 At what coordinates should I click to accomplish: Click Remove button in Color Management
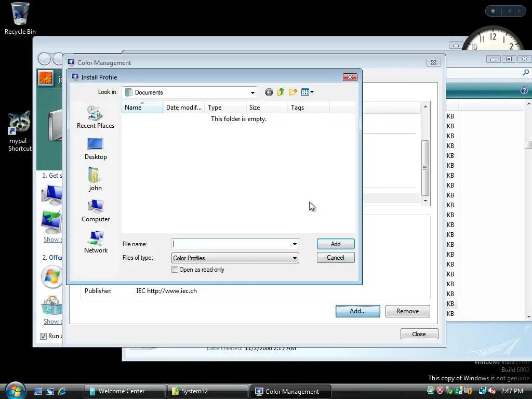[407, 311]
